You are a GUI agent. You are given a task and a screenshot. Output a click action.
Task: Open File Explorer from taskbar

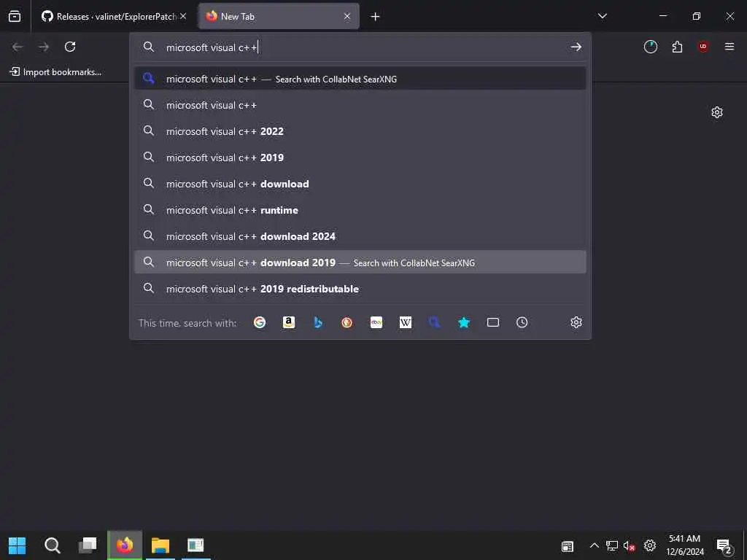click(160, 545)
